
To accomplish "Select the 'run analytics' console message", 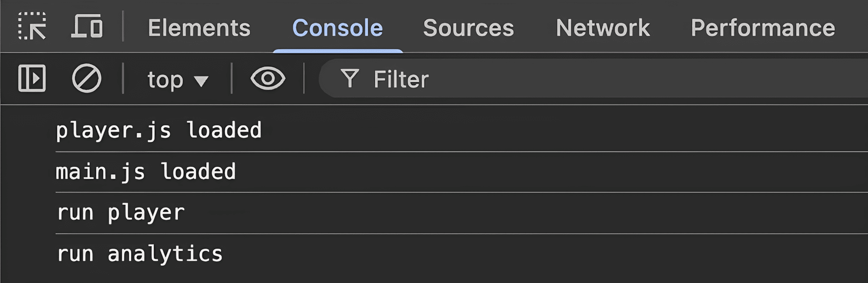I will click(139, 254).
